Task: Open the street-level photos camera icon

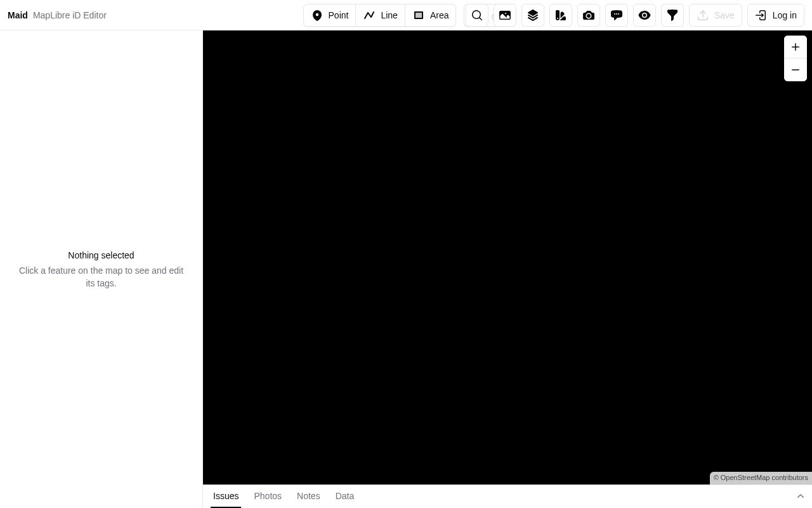Action: tap(589, 15)
